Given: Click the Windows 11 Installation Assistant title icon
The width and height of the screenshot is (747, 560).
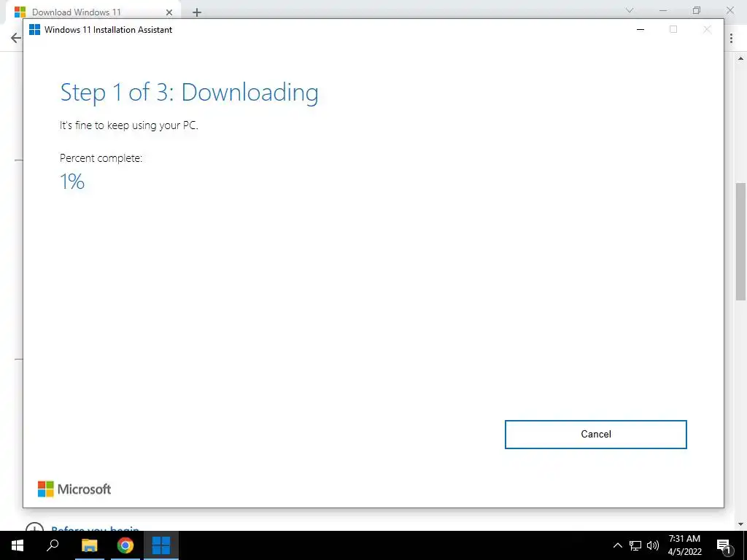Looking at the screenshot, I should (x=34, y=29).
